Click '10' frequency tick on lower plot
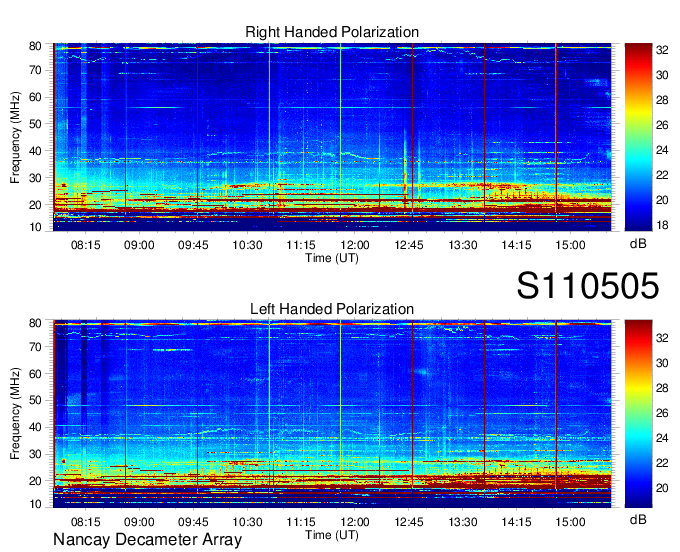Screen dimensions: 680x552 click(x=35, y=504)
